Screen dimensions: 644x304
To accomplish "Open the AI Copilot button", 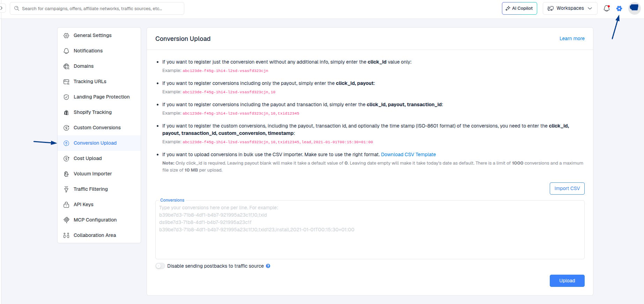I will click(519, 8).
